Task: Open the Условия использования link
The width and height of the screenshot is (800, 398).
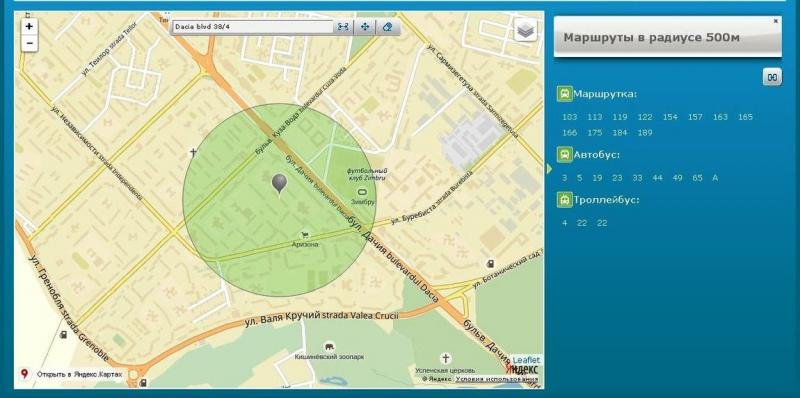Action: click(x=496, y=379)
